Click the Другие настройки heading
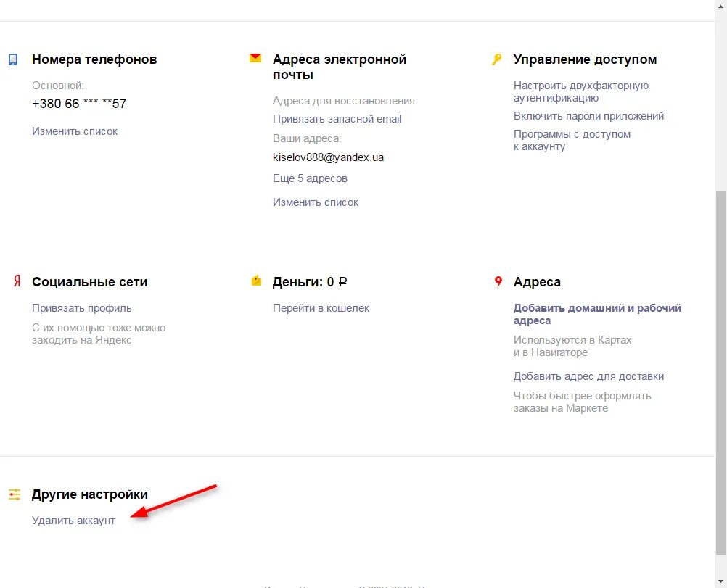This screenshot has height=588, width=727. coord(89,494)
